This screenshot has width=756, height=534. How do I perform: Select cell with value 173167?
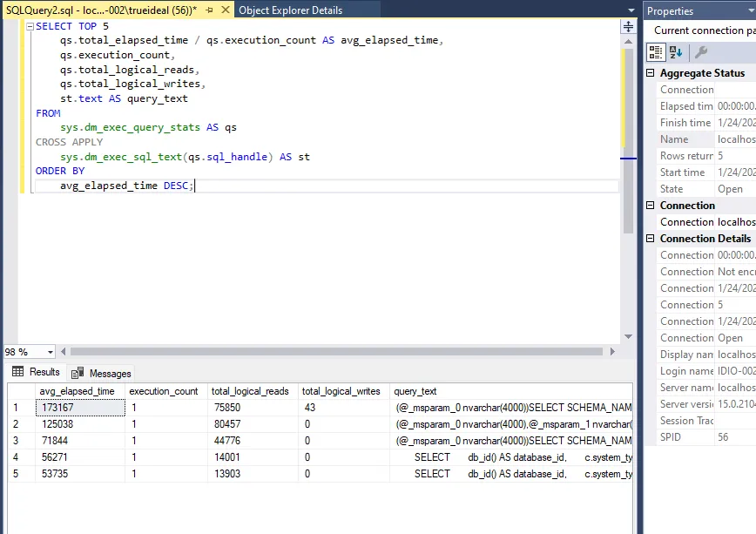(79, 408)
